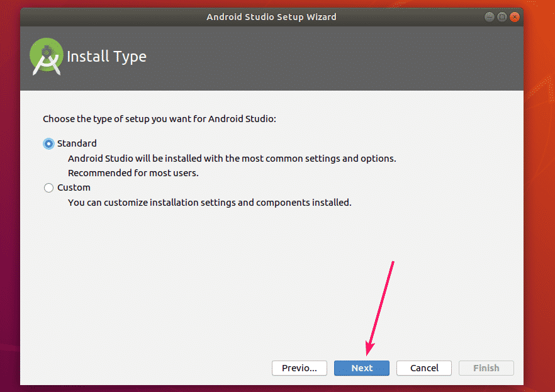Viewport: 555px width, 392px height.
Task: Click the Custom option label
Action: (x=74, y=188)
